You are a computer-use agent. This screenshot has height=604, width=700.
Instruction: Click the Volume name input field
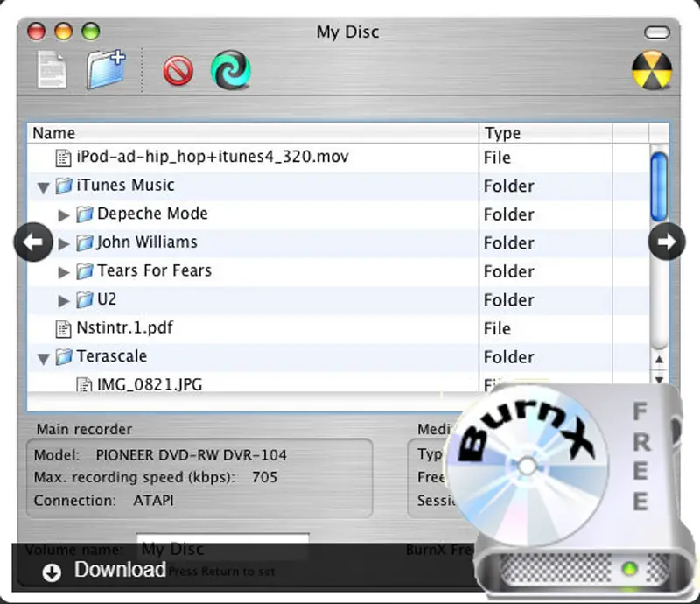click(x=223, y=548)
